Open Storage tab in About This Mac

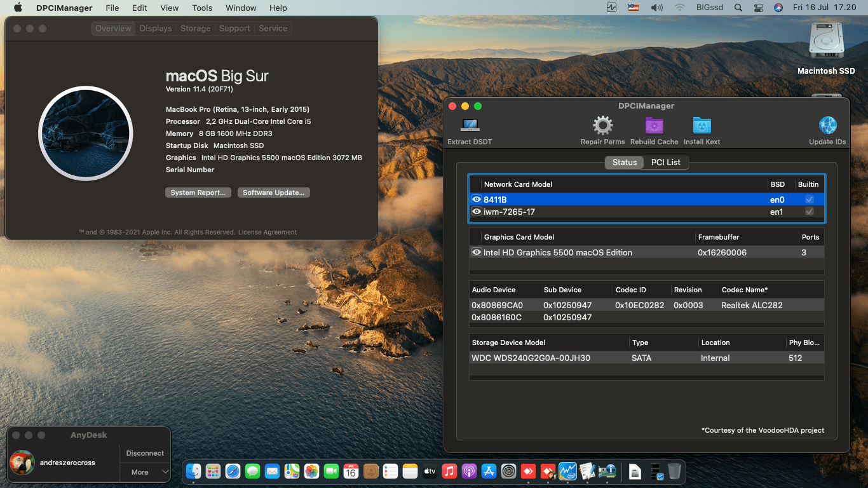click(x=196, y=28)
